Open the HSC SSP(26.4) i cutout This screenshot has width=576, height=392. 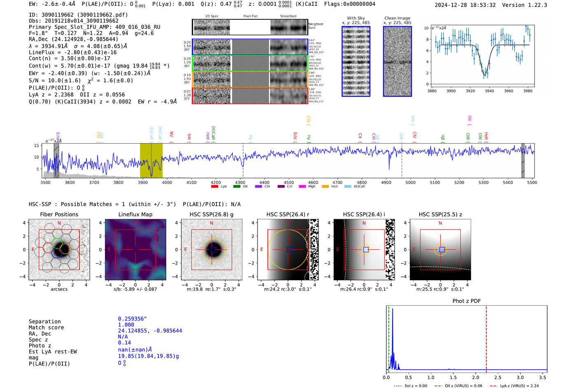click(364, 250)
